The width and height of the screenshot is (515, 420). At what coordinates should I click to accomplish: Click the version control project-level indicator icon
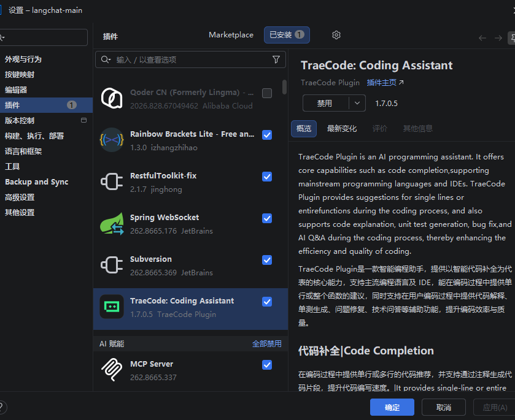[x=83, y=120]
